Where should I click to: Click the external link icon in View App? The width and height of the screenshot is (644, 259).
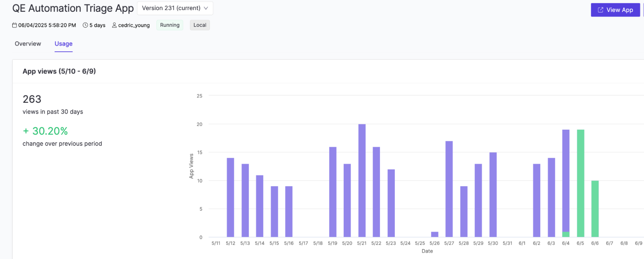600,10
